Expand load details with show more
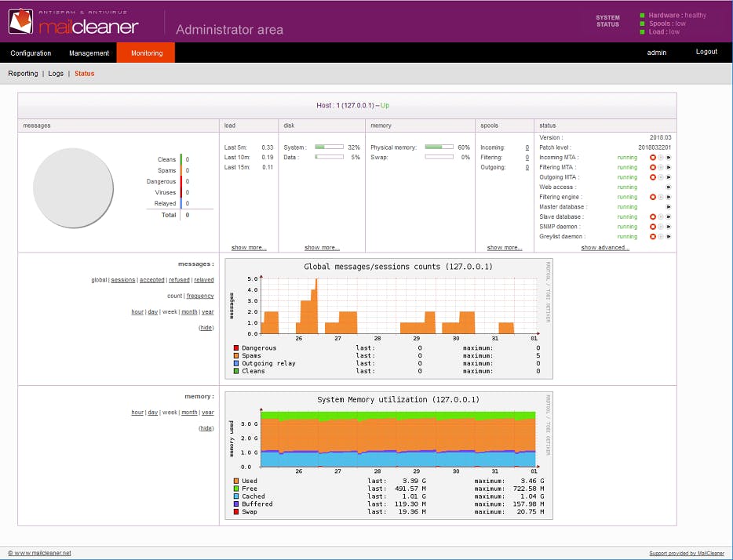 click(249, 248)
